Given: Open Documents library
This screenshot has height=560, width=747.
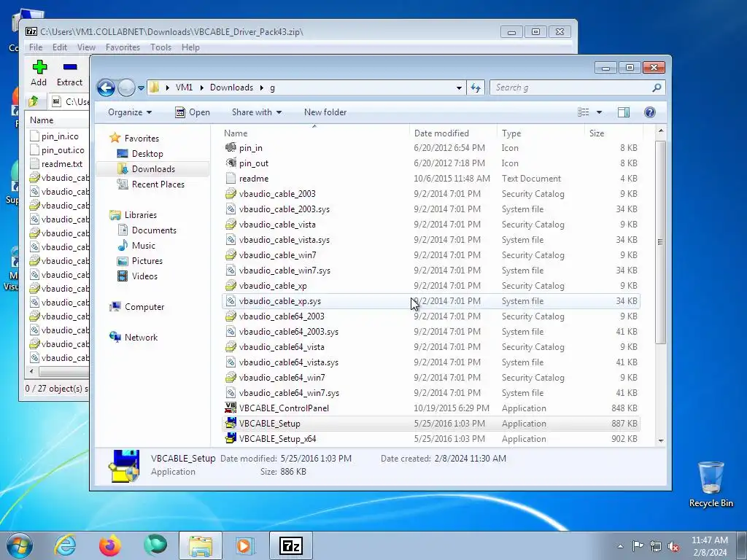Looking at the screenshot, I should click(147, 230).
